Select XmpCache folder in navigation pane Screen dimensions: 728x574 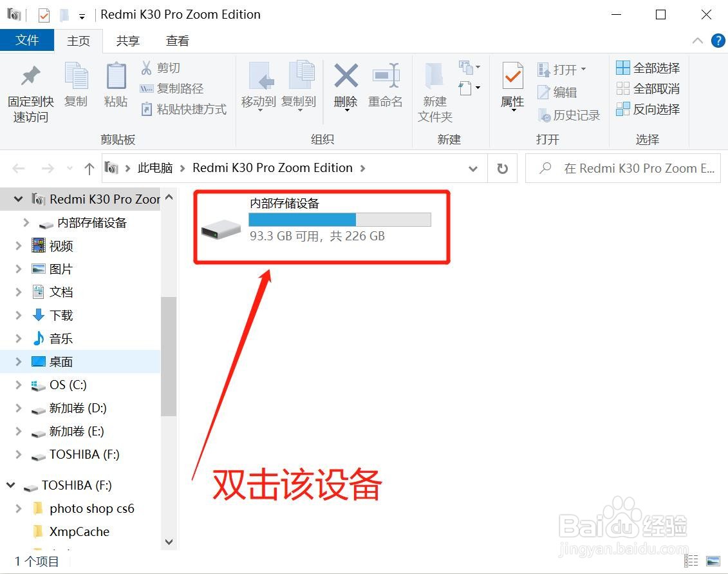click(x=79, y=531)
